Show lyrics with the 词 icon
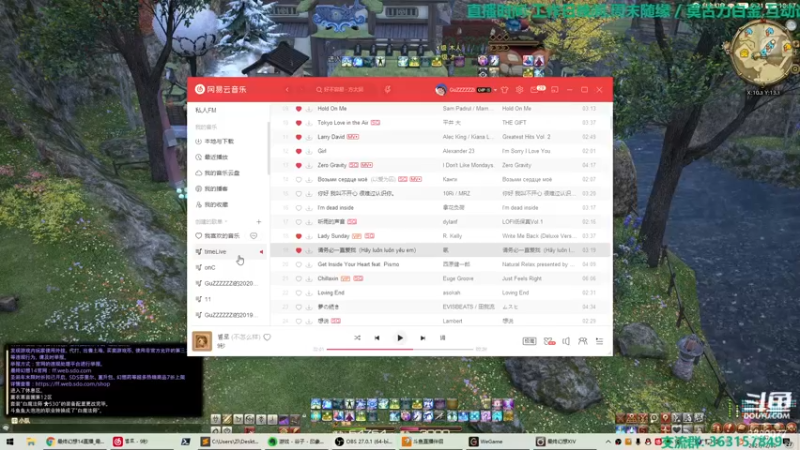This screenshot has width=800, height=450. click(x=442, y=338)
